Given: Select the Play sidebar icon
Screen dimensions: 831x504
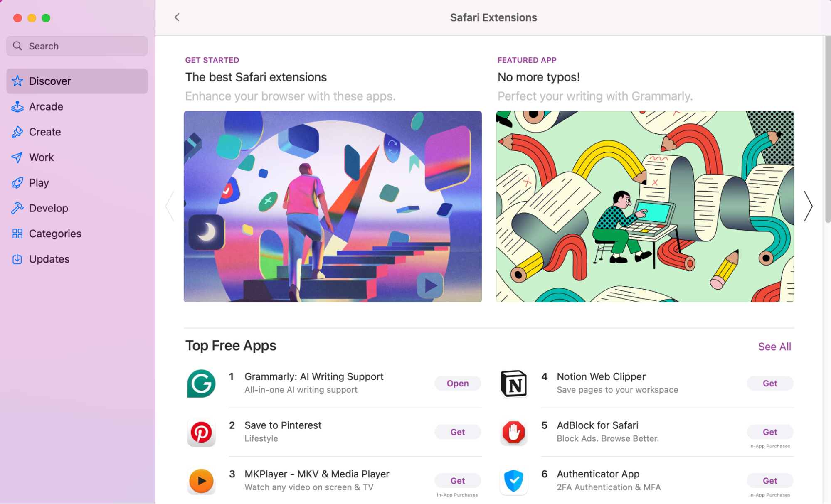Looking at the screenshot, I should [x=17, y=182].
